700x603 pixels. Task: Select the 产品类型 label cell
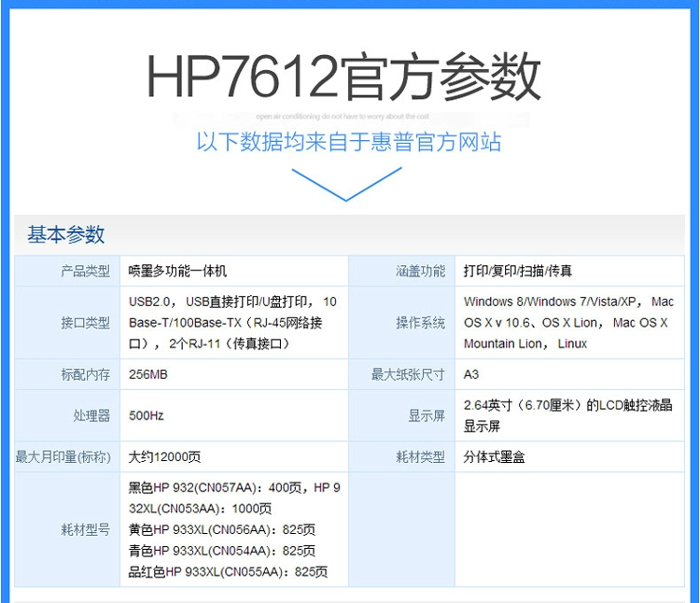67,271
